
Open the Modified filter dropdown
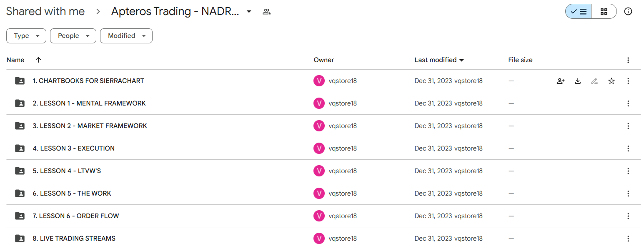point(126,36)
